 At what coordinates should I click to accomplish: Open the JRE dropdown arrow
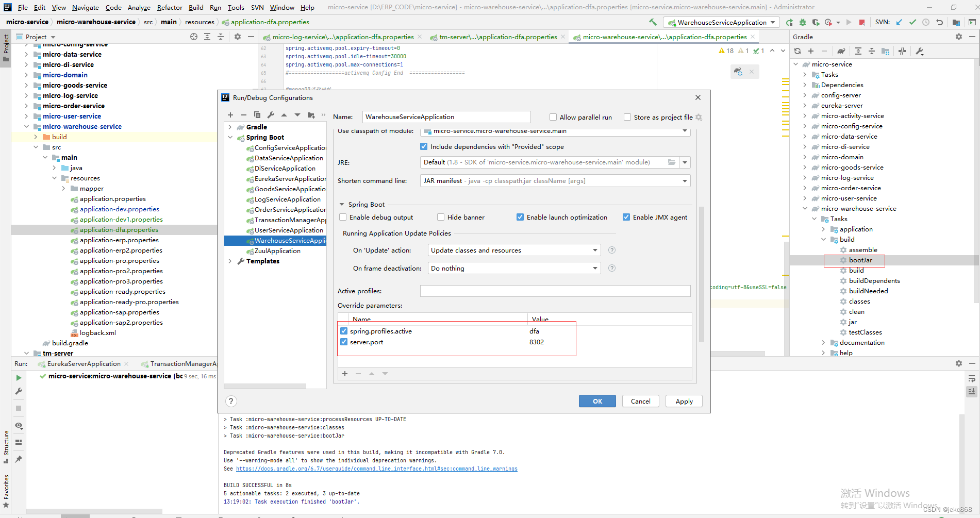(685, 162)
